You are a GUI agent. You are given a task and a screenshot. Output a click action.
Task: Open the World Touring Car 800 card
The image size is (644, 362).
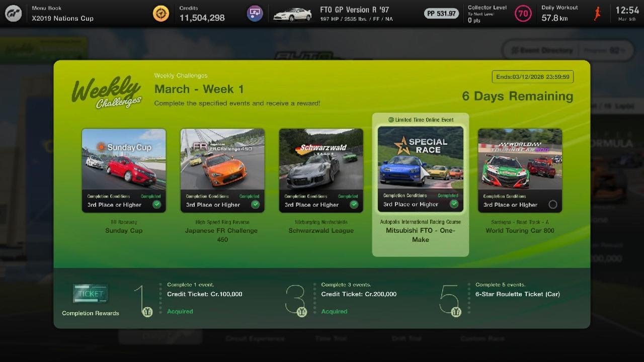520,170
